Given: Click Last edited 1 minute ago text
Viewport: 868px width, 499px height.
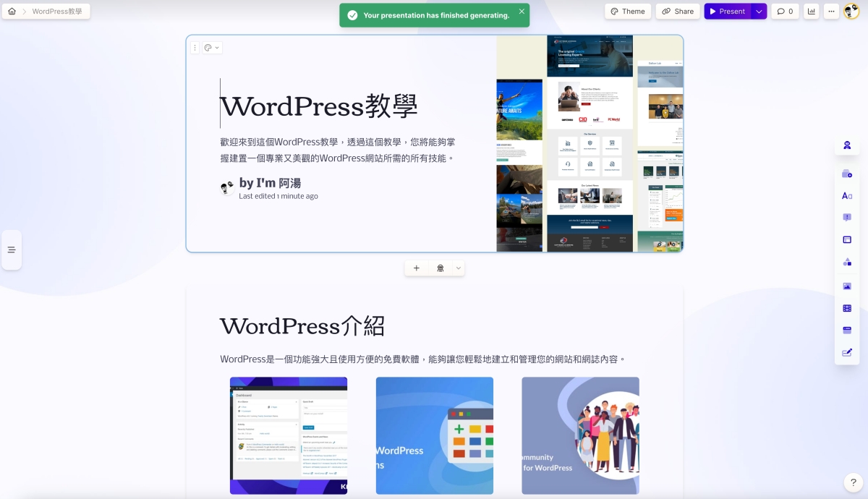Looking at the screenshot, I should coord(278,196).
